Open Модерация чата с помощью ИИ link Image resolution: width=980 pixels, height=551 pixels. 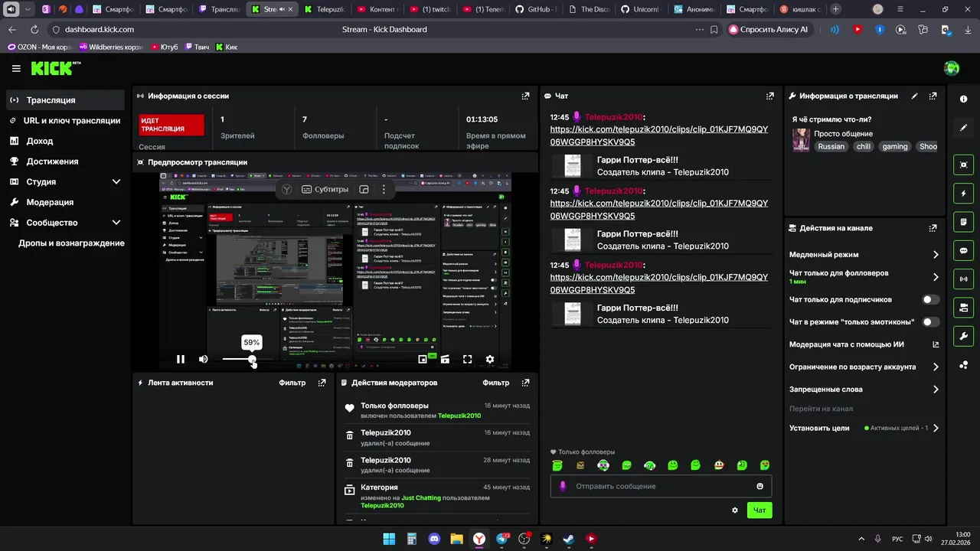(864, 344)
